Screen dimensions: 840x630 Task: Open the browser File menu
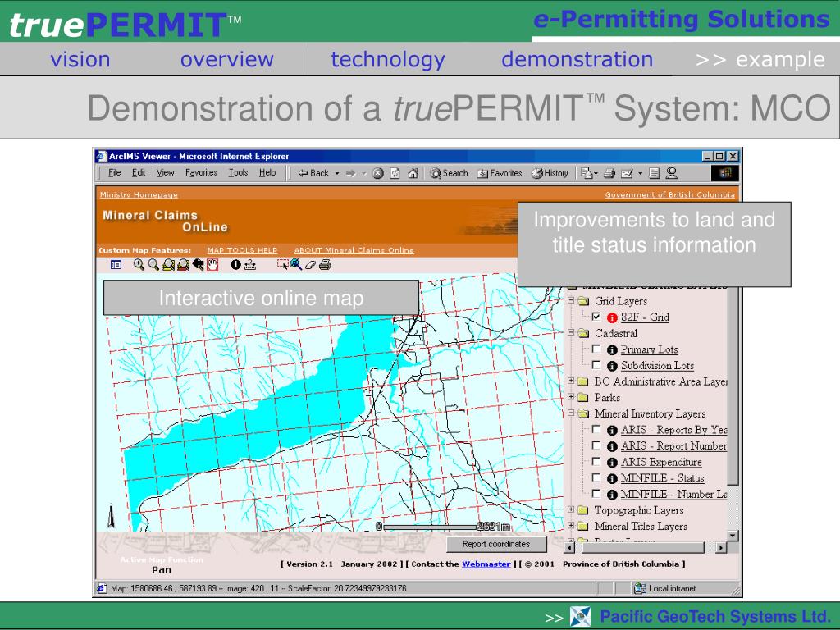click(x=115, y=172)
